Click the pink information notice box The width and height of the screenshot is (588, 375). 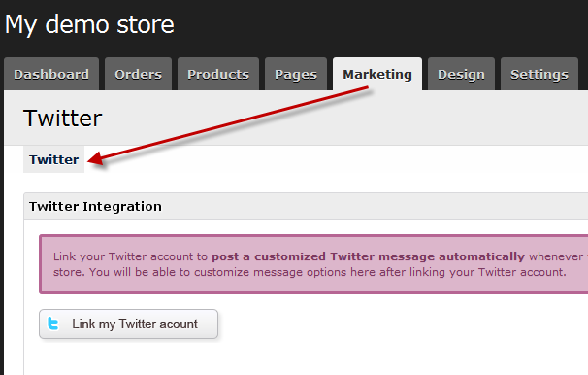(x=313, y=264)
